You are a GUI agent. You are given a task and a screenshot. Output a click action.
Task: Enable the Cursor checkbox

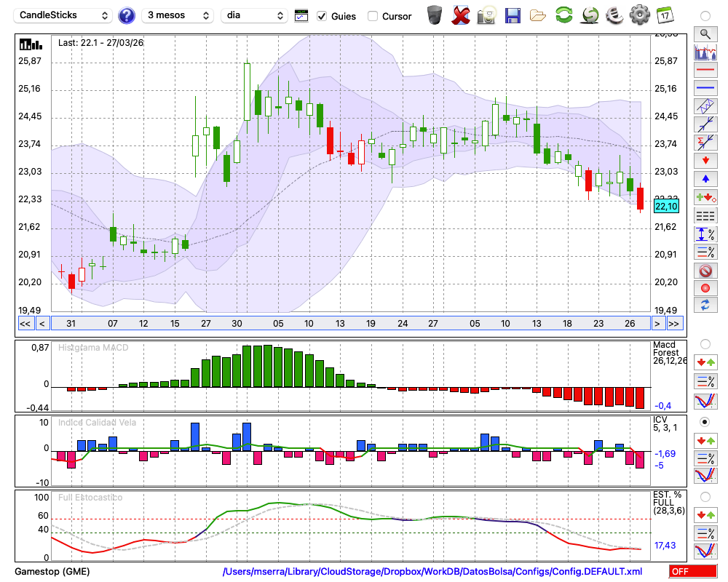click(373, 16)
